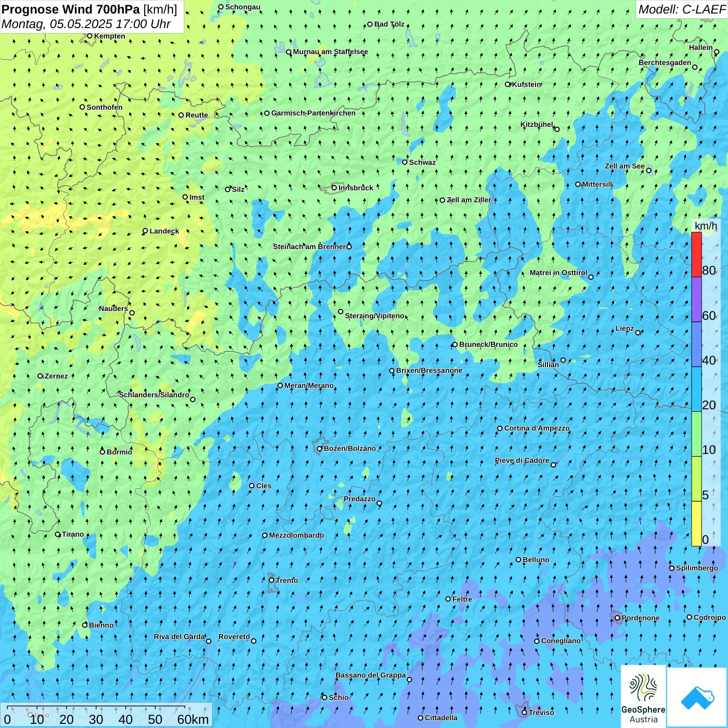Click the Pieve di Cadore label
728x728 pixels.
coord(522,460)
